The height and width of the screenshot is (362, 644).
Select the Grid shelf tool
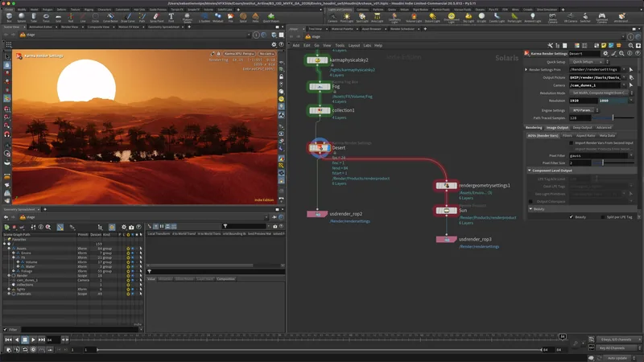[58, 17]
